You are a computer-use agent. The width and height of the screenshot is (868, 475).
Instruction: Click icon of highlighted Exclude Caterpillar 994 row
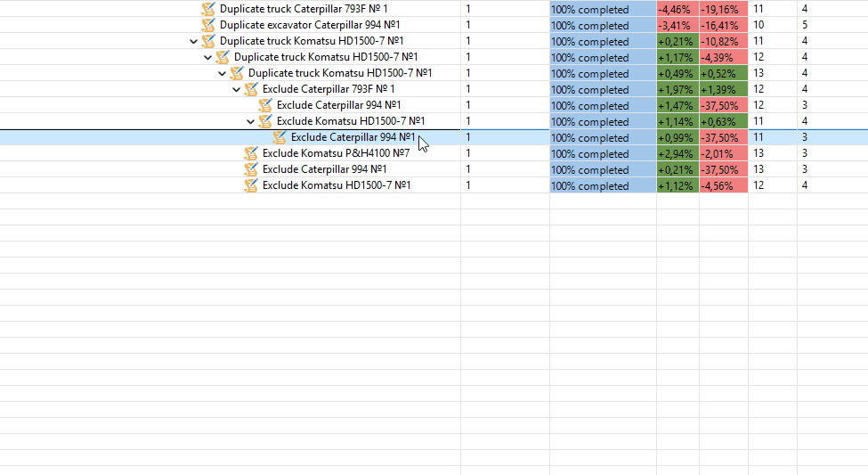pos(280,137)
